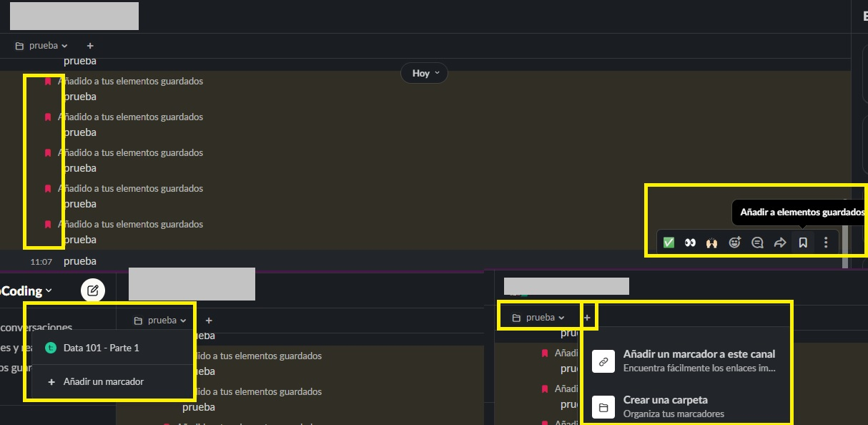Screen dimensions: 868x425
Task: Save the message with the bookmark icon
Action: [x=802, y=242]
